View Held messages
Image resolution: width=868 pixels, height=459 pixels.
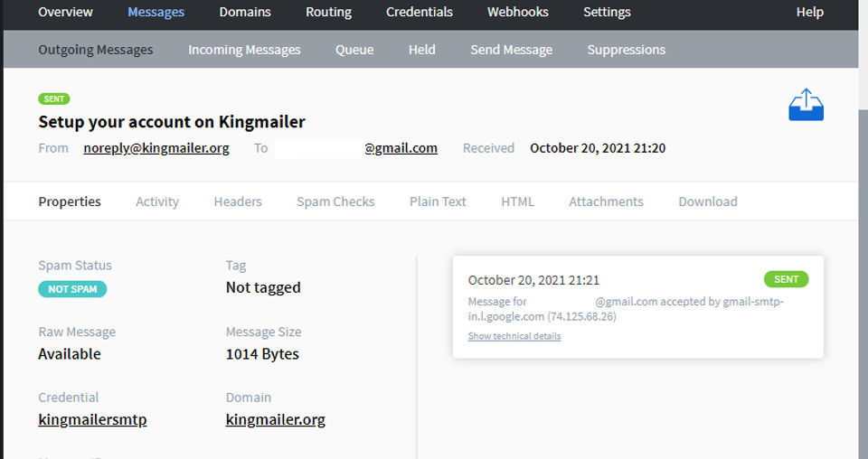pos(422,50)
